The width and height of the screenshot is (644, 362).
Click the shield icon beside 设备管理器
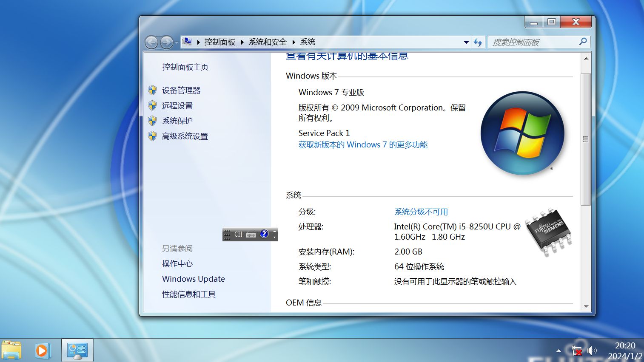(152, 90)
